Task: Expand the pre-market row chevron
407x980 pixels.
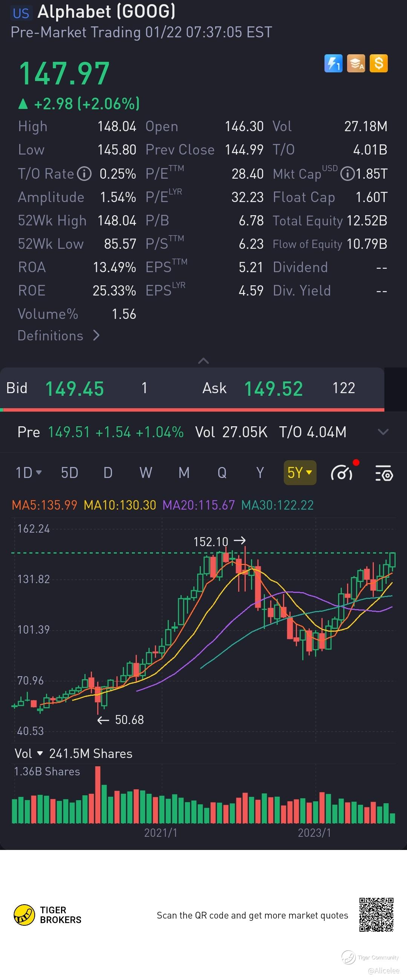Action: [383, 432]
